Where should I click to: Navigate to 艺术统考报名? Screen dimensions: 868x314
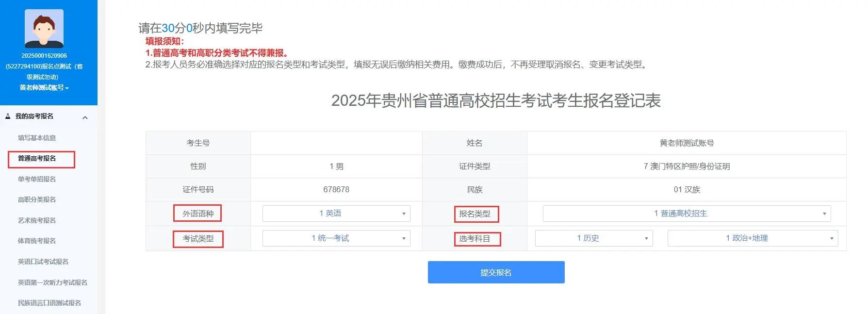coord(37,220)
